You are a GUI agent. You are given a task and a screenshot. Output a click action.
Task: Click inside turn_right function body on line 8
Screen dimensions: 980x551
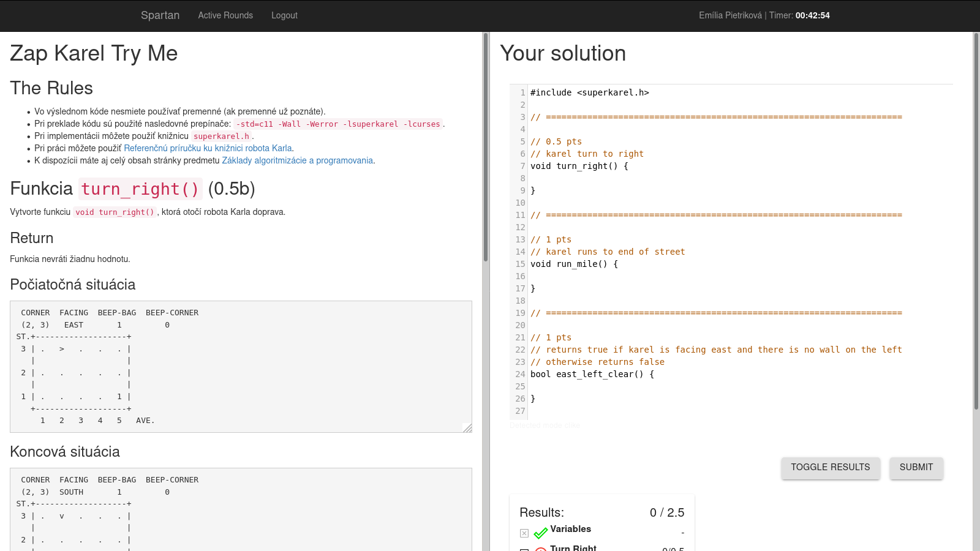click(x=741, y=178)
